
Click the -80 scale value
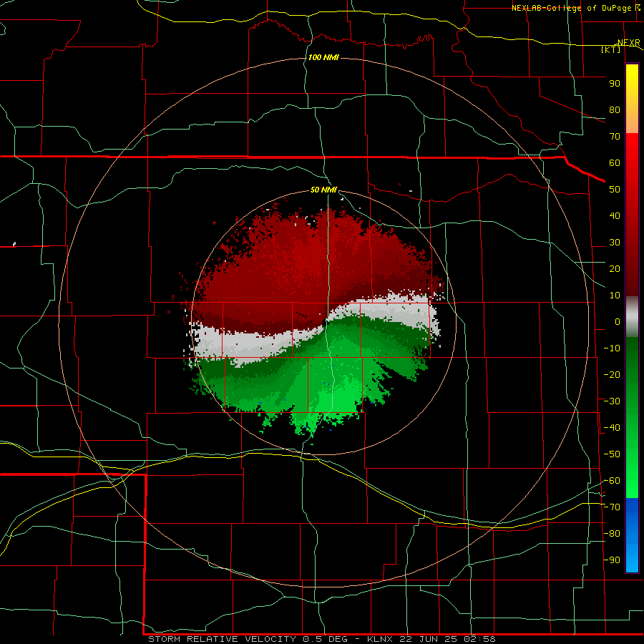pos(612,534)
